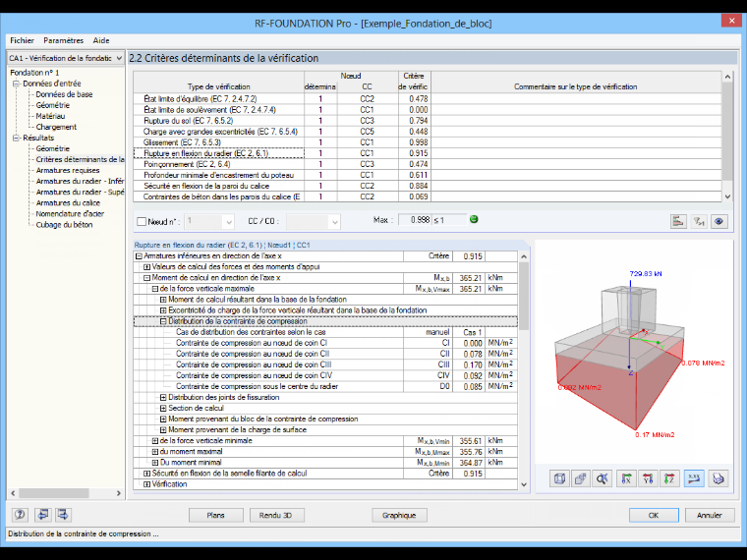Expand Distribution des joints de fissuration

point(163,397)
